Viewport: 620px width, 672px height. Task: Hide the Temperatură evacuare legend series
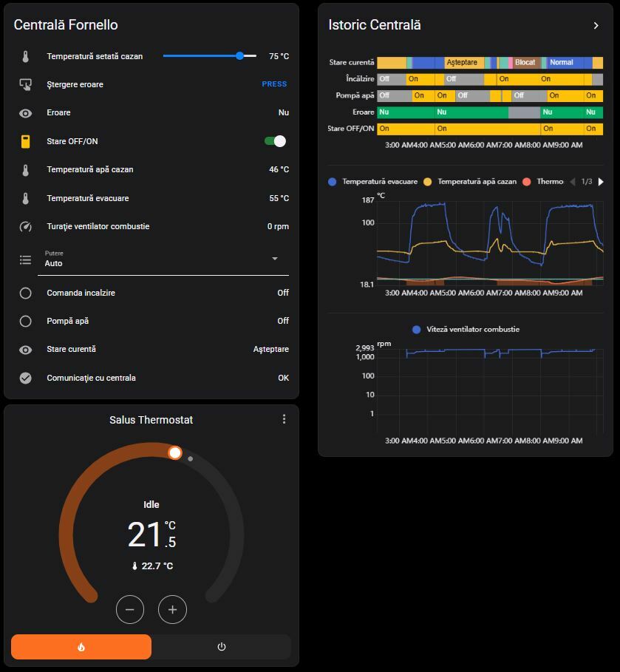(x=373, y=181)
